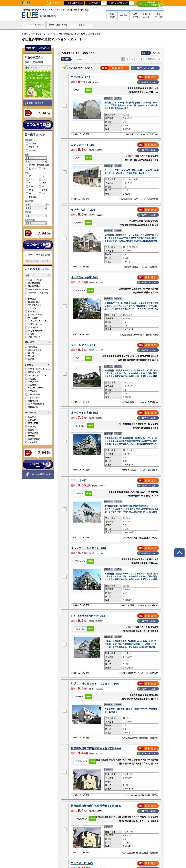Open カサベルデ 202 property photo

tap(87, 108)
